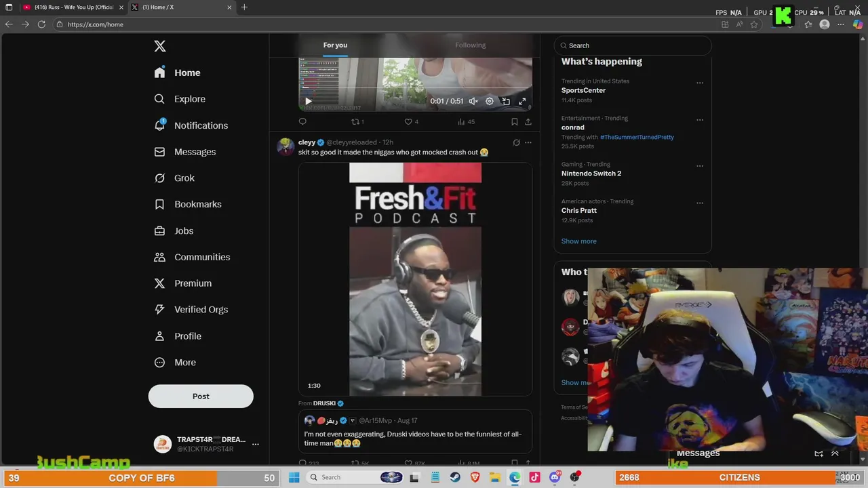Viewport: 868px width, 488px height.
Task: Click the X search box
Action: 633,45
